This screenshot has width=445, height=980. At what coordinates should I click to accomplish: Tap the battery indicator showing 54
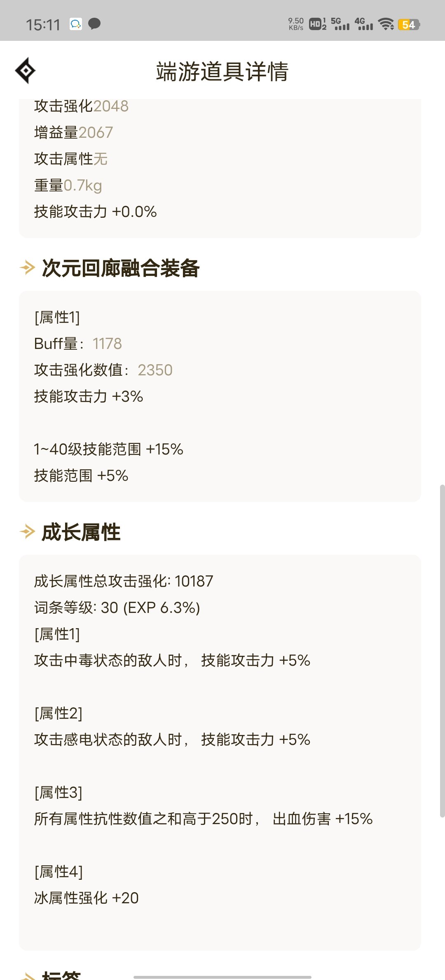407,25
